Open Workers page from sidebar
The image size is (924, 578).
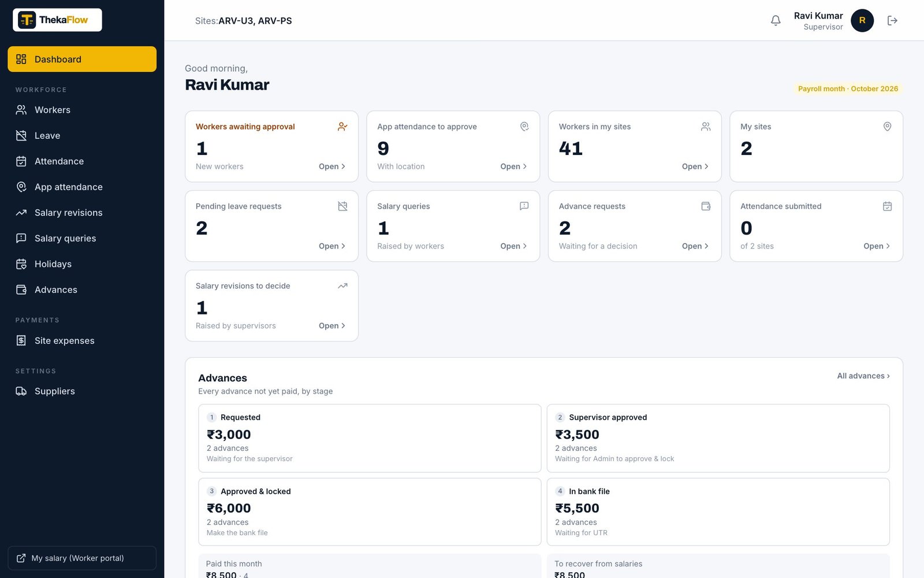pos(82,110)
